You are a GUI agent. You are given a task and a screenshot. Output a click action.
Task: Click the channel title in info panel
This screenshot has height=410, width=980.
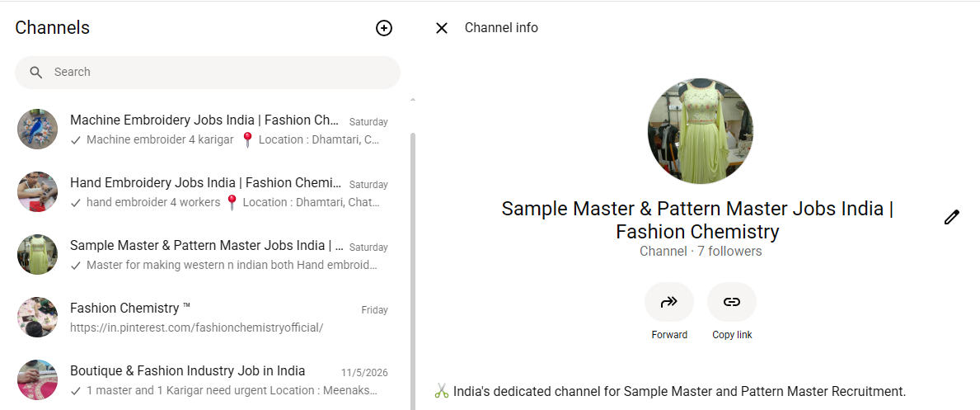[x=697, y=219]
